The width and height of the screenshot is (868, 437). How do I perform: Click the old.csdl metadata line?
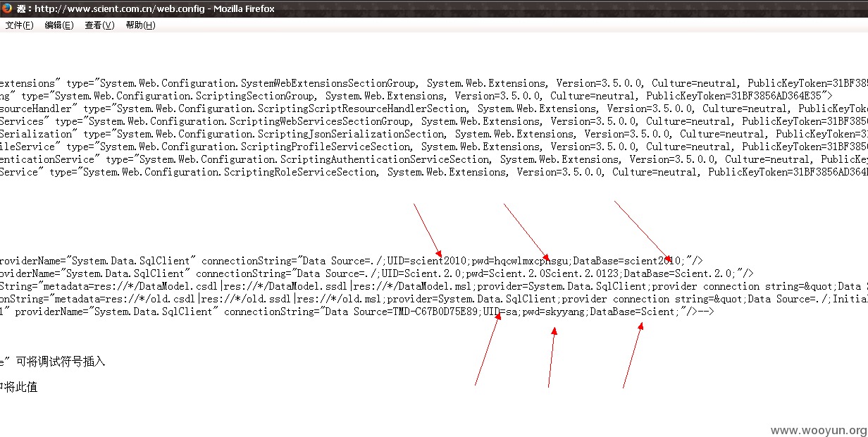click(434, 299)
